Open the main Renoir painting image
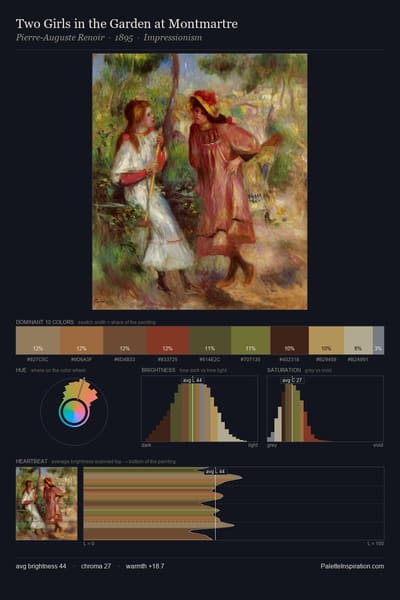Screen dimensions: 400x600 click(x=200, y=181)
